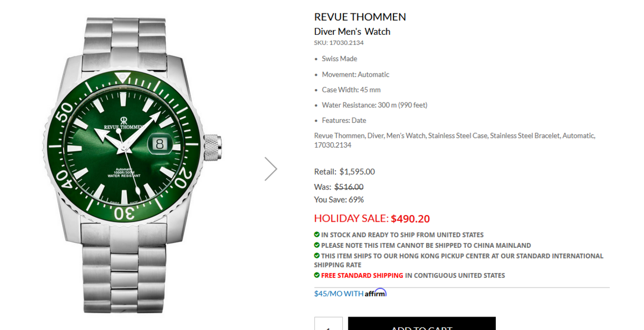This screenshot has width=644, height=330.
Task: Click the watch crown in product photo
Action: 213,149
